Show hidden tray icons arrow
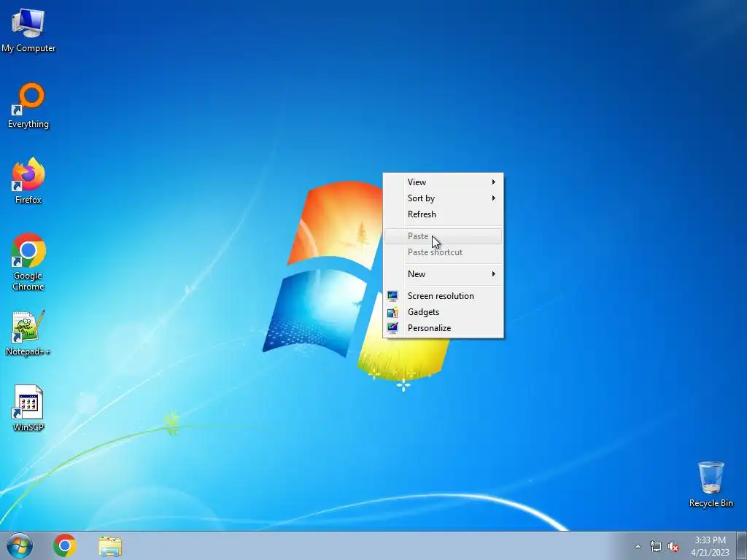This screenshot has height=560, width=747. tap(638, 546)
